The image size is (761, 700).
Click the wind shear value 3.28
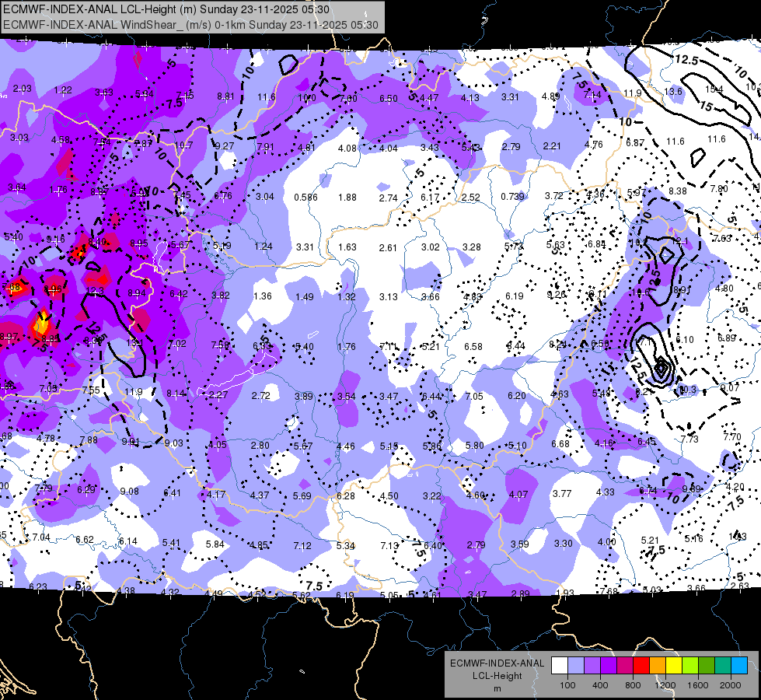tap(471, 247)
